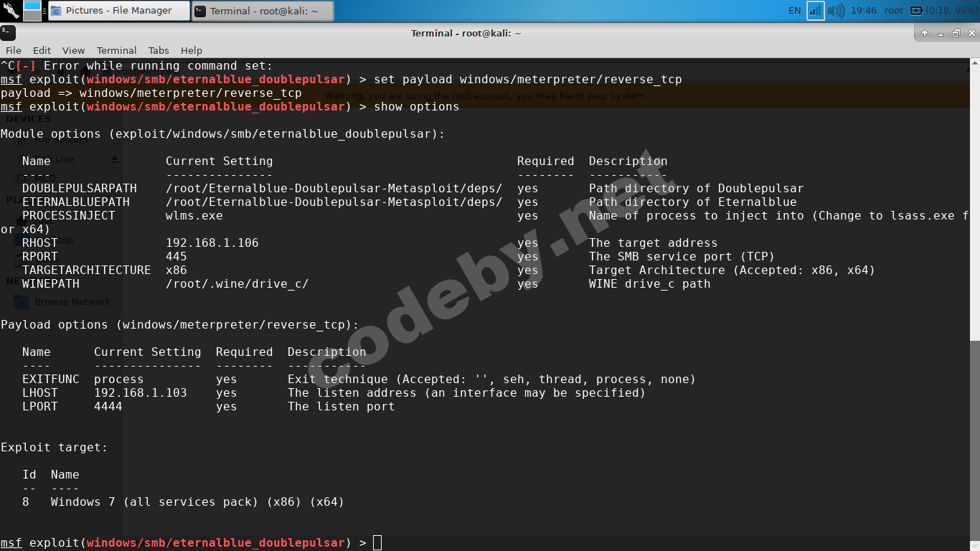Click the EXITFUNC process setting value
This screenshot has width=980, height=551.
(x=119, y=379)
